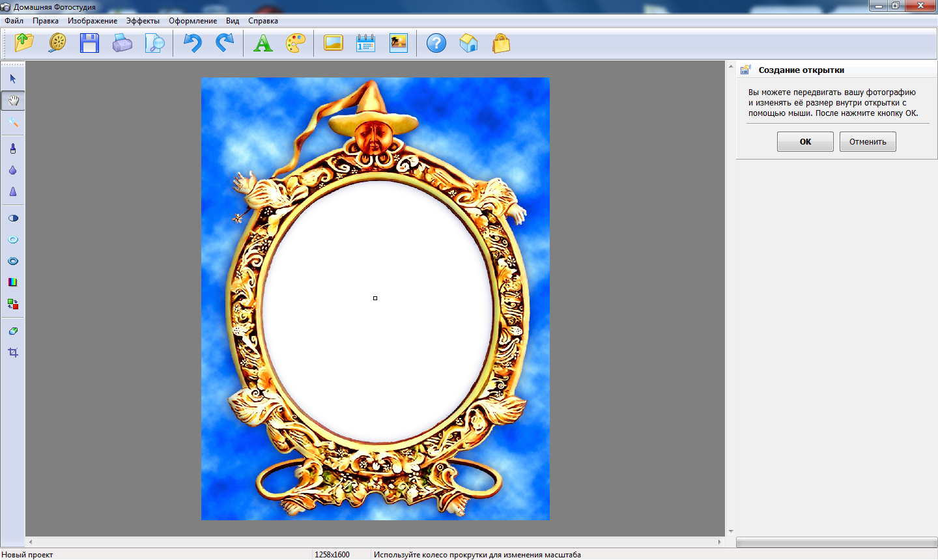Click the Отменить button
This screenshot has width=938, height=560.
tap(868, 141)
